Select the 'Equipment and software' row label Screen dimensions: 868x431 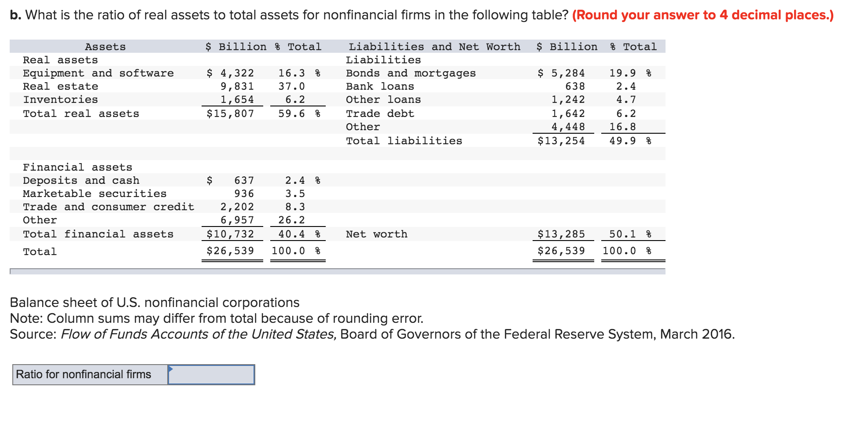pyautogui.click(x=98, y=73)
